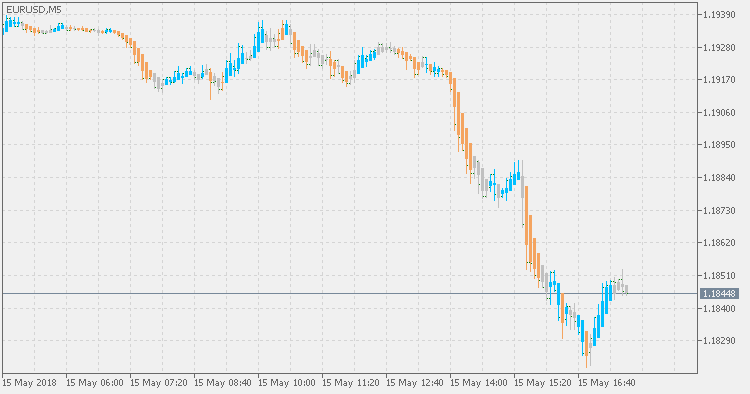Click the 1.19280 price axis label
This screenshot has width=750, height=394.
(x=719, y=47)
